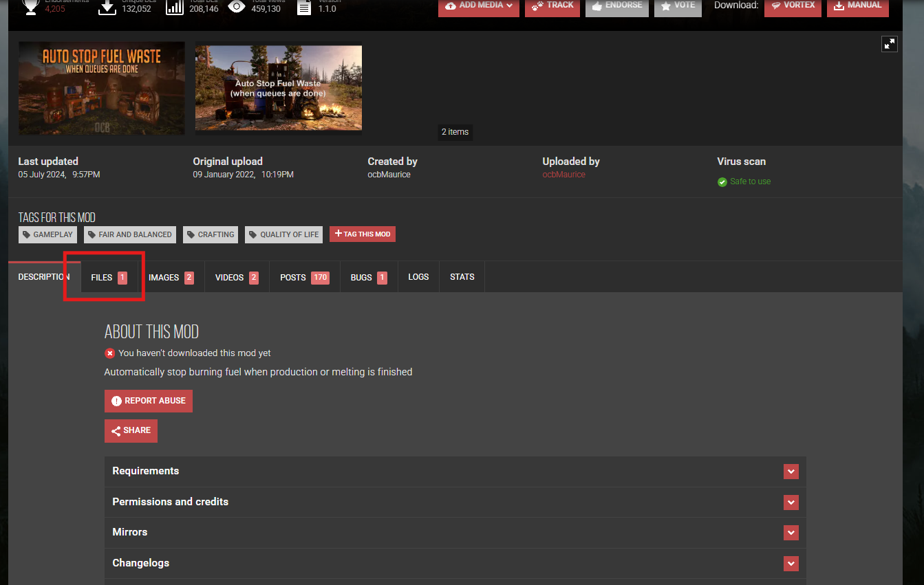Open the Bugs tab
Screen dimensions: 924x585
(x=369, y=278)
